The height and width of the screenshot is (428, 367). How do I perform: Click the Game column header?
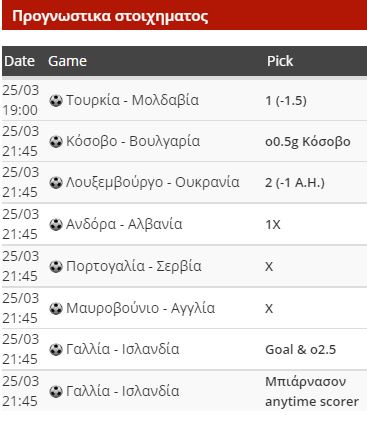(67, 61)
